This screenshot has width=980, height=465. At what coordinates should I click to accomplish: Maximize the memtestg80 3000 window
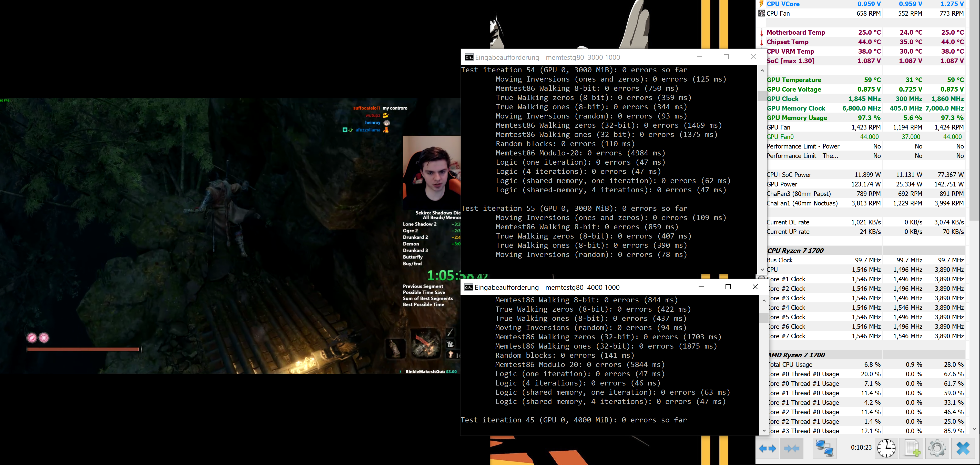(726, 57)
